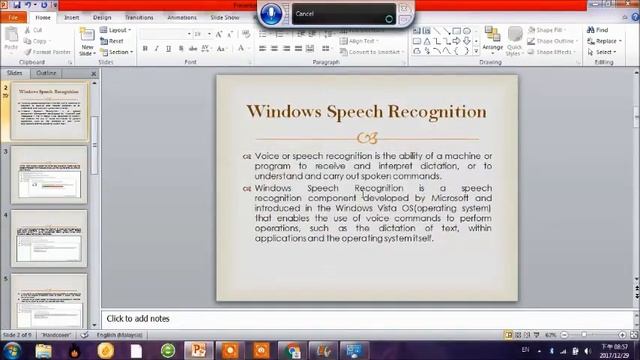Open the Chrome taskbar icon
Viewport: 640px width, 360px height.
pos(292,351)
